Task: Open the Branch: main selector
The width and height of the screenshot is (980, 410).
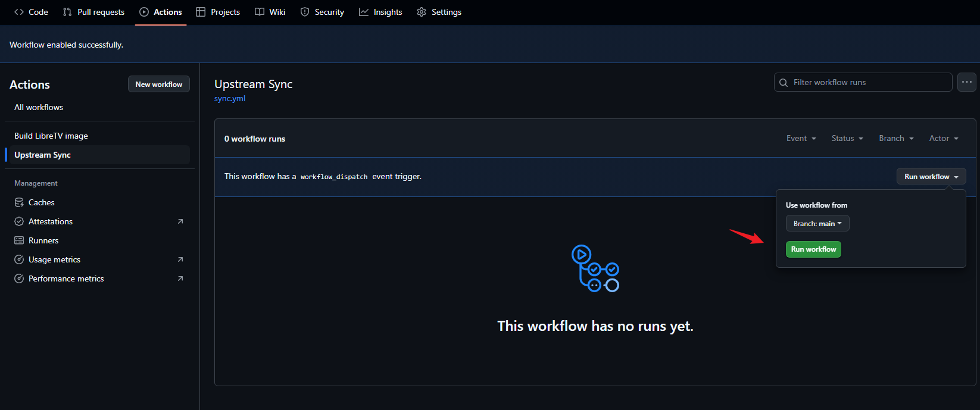Action: 817,224
